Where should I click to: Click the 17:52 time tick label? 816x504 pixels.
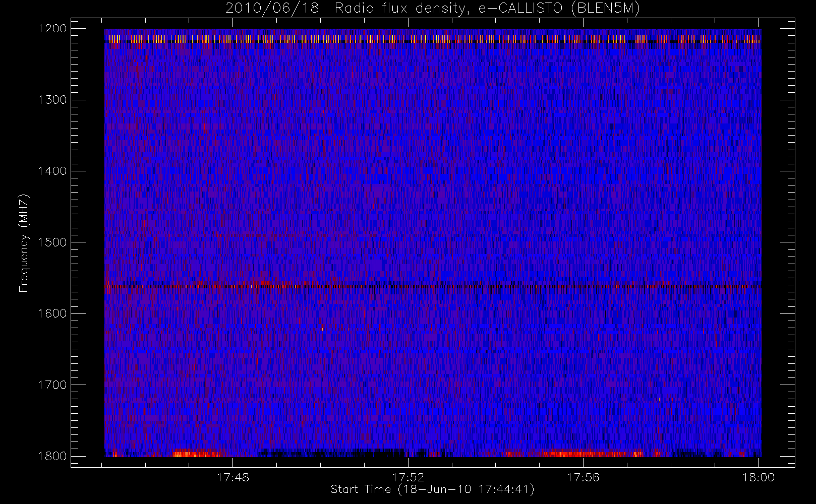[408, 477]
